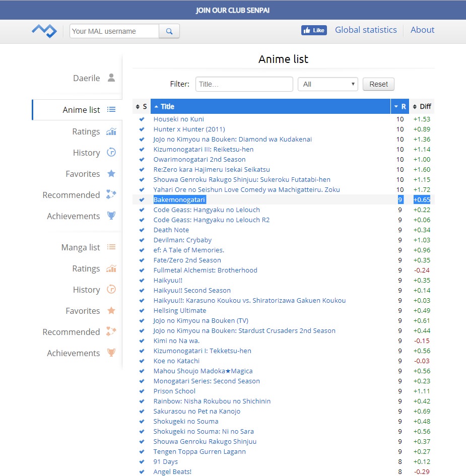Click the +1.11 Diff value
Viewport: 466px width, 476px height.
(x=422, y=391)
